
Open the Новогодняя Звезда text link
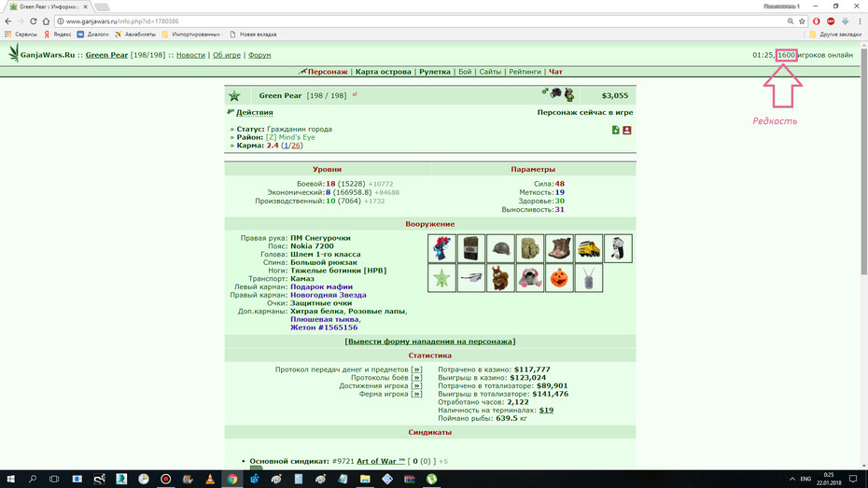point(329,295)
